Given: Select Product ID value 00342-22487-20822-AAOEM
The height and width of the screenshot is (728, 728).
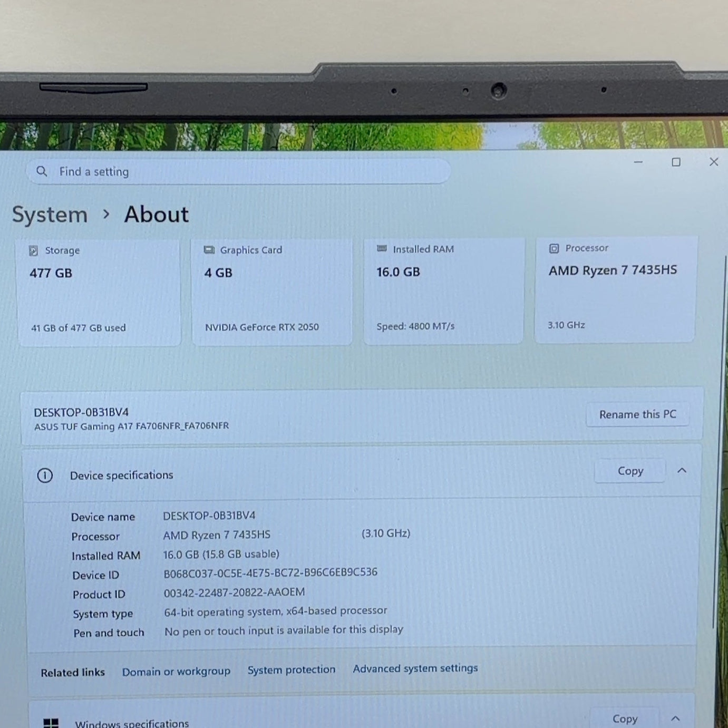Looking at the screenshot, I should (x=234, y=593).
